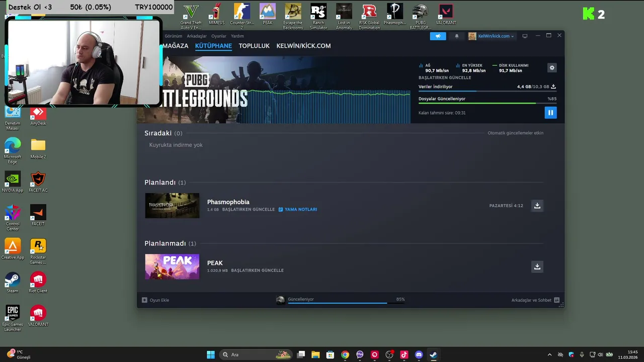Open TikTok from taskbar

(x=404, y=354)
